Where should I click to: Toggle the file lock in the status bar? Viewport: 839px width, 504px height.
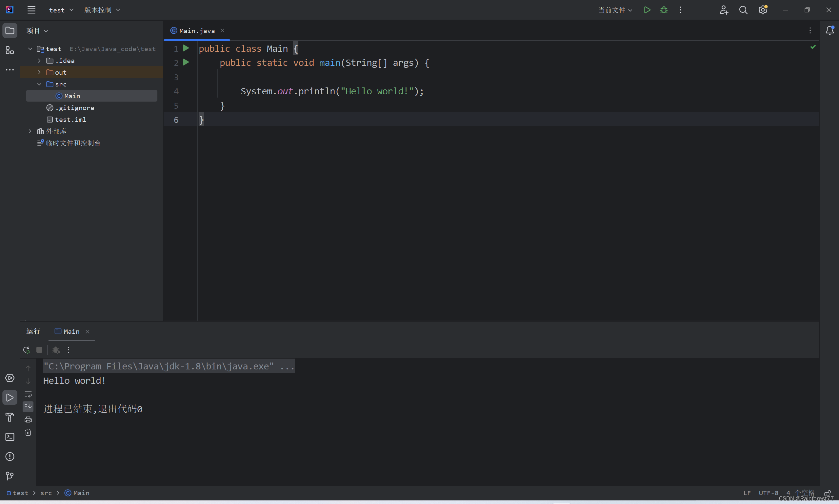click(x=828, y=493)
